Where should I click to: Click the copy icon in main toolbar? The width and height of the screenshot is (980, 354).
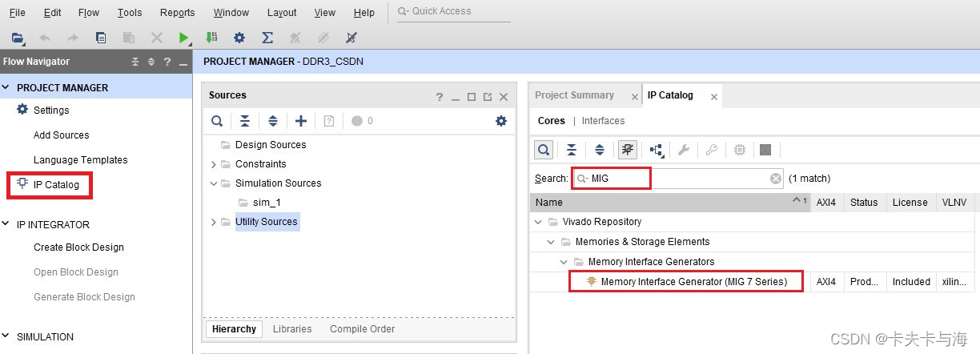click(x=101, y=38)
